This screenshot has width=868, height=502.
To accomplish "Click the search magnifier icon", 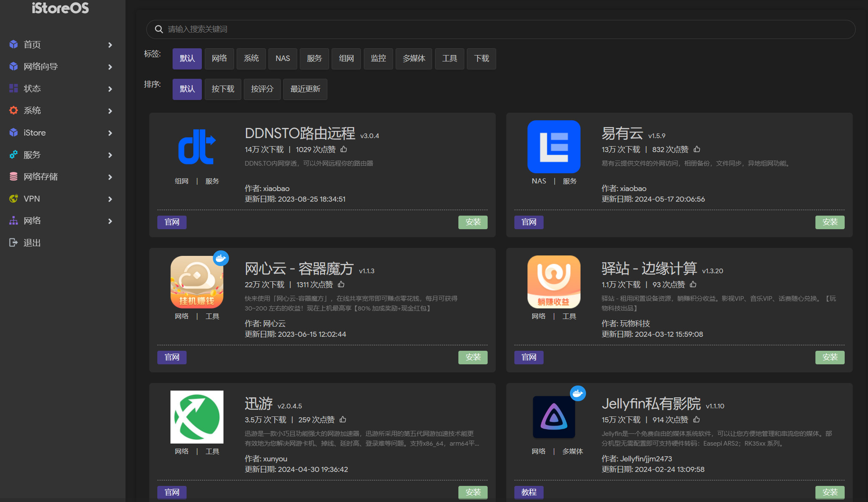I will pos(159,29).
